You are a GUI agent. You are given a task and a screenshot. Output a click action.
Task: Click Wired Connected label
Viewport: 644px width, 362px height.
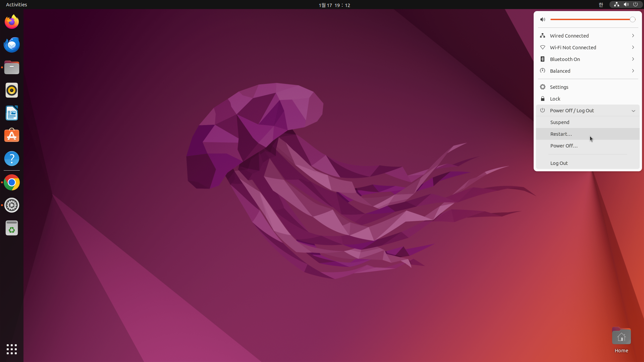(x=569, y=36)
